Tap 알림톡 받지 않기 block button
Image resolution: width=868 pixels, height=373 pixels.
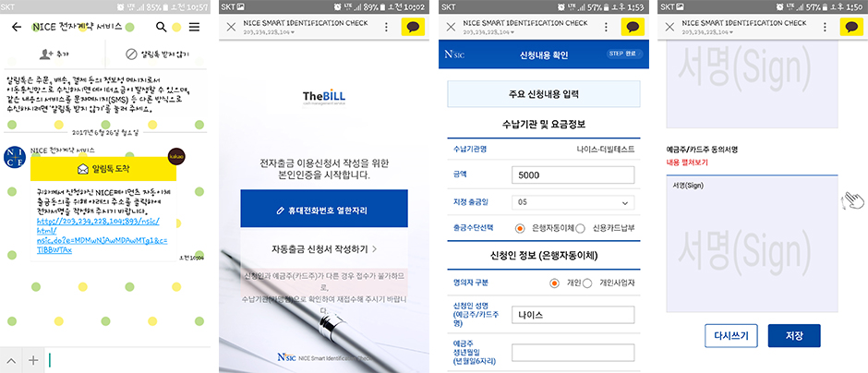(x=157, y=54)
